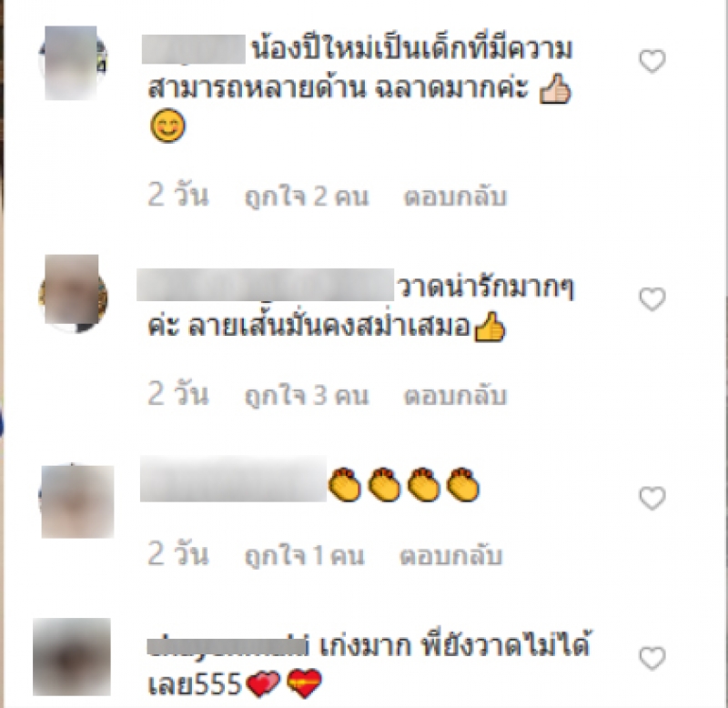The width and height of the screenshot is (728, 708).
Task: Like the clapping hands emoji comment
Action: coord(652,498)
